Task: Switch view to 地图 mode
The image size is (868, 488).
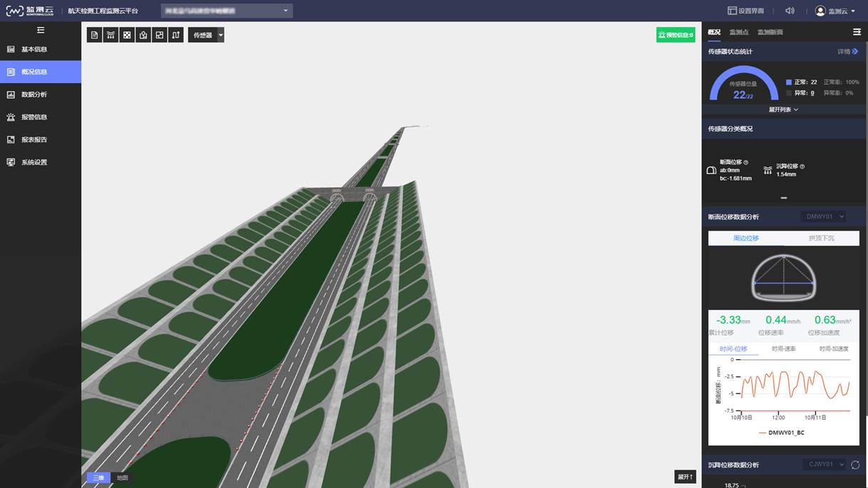Action: pyautogui.click(x=122, y=477)
